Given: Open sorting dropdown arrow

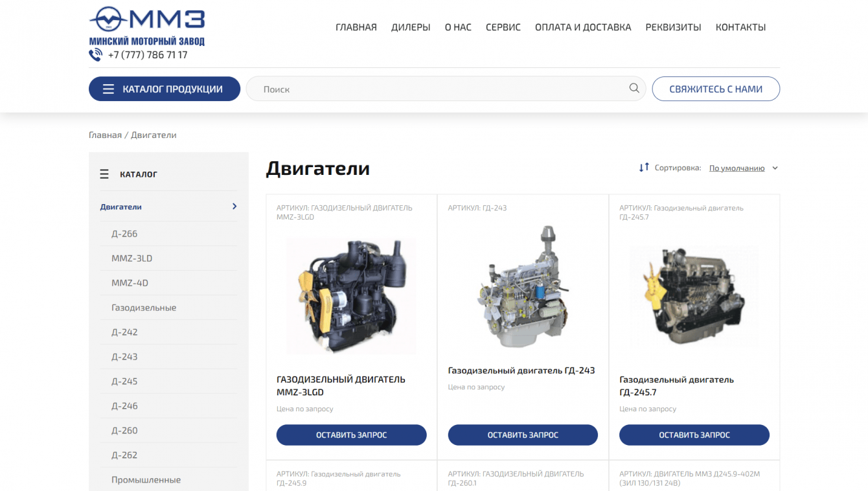Looking at the screenshot, I should click(x=775, y=168).
